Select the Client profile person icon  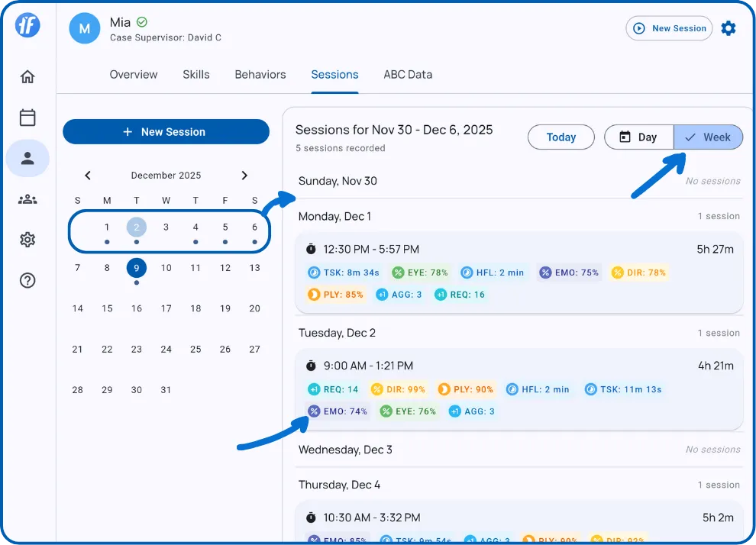coord(27,158)
